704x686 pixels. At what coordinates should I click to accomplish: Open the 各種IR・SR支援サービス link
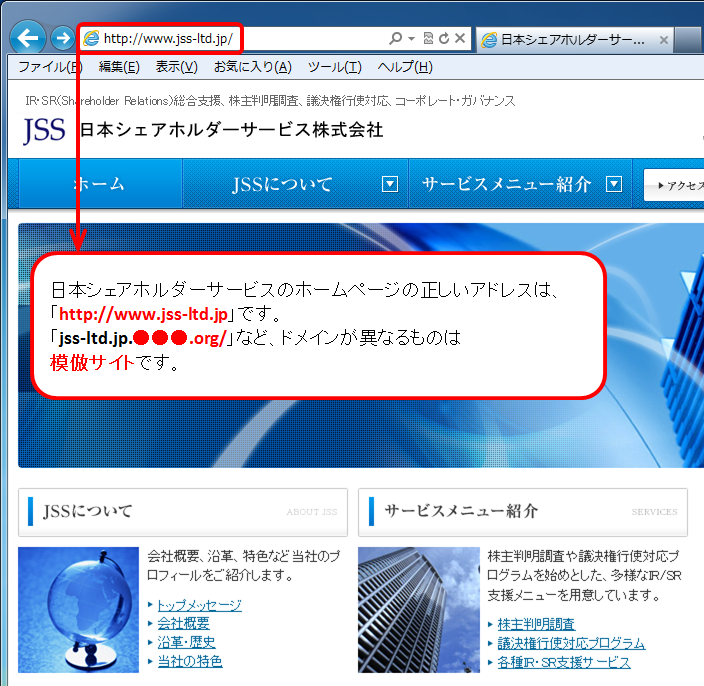pyautogui.click(x=564, y=662)
